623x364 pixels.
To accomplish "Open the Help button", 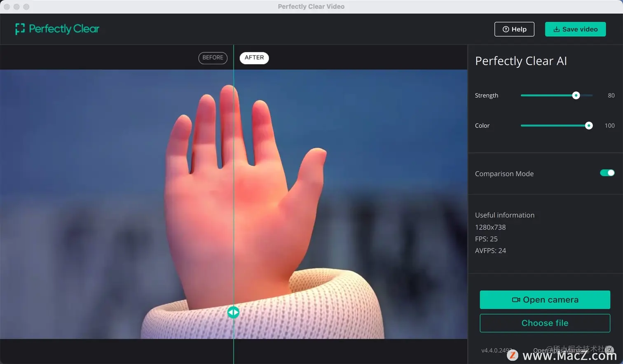I will click(514, 29).
